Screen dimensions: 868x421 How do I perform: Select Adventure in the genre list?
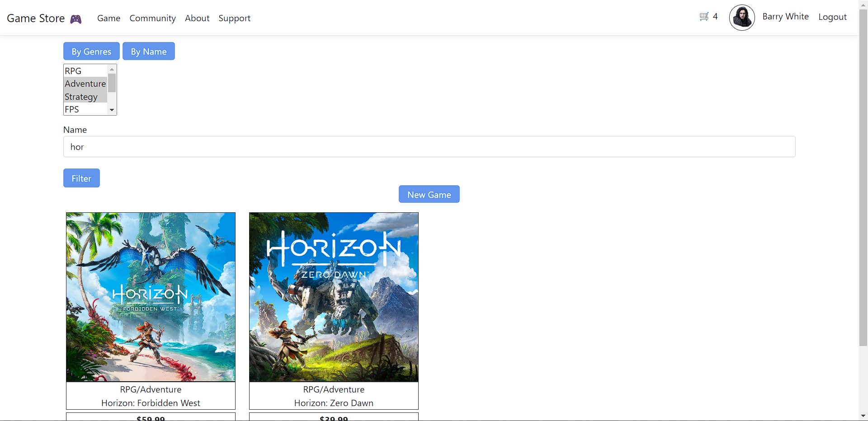85,84
